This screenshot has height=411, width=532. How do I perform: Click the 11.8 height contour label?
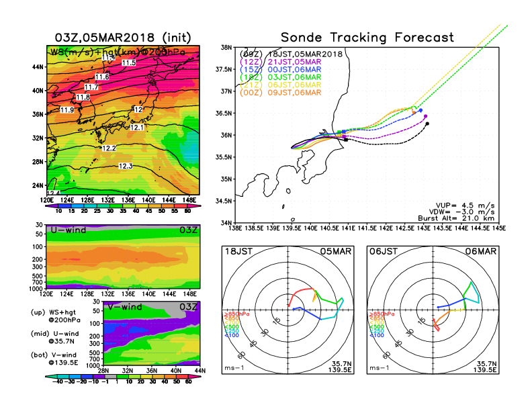[83, 97]
